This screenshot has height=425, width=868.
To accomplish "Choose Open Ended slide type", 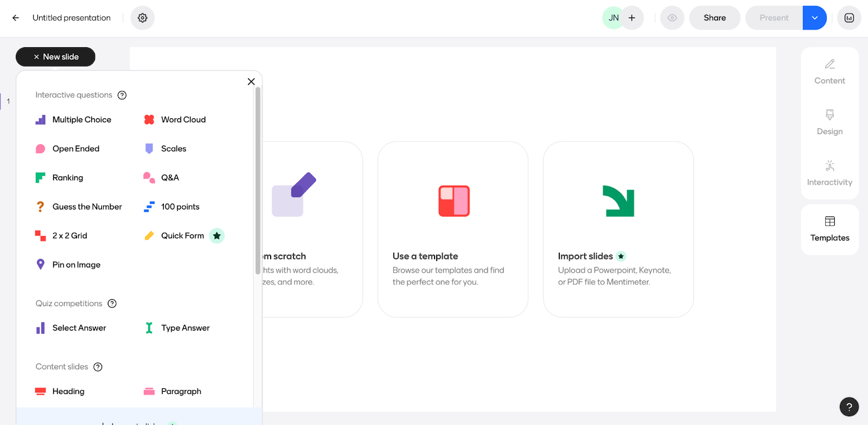I will click(67, 149).
